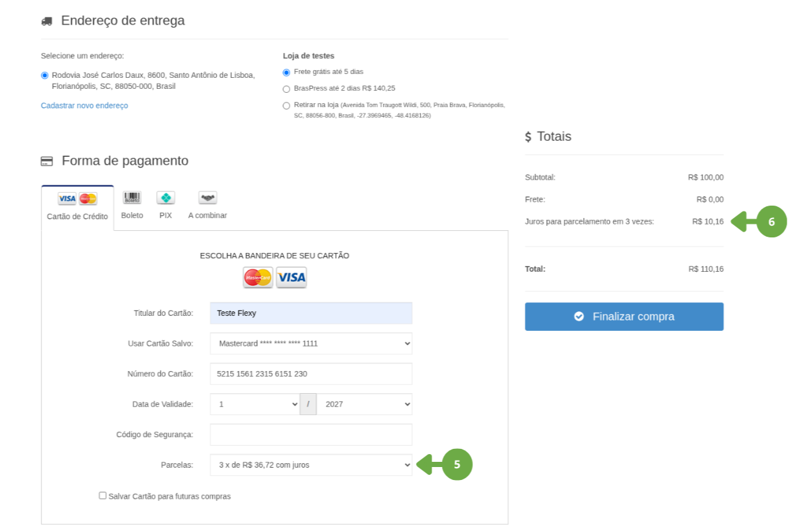
Task: Select Frete grátis até 5 dias option
Action: 286,72
